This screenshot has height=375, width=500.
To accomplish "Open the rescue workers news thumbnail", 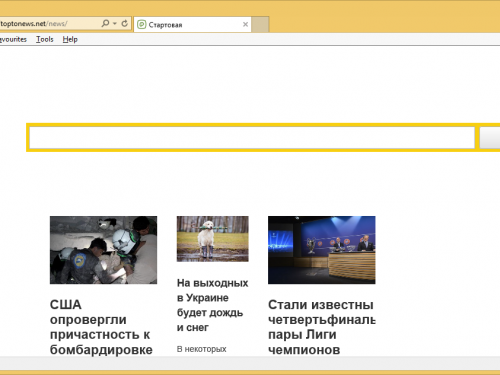I will point(103,250).
